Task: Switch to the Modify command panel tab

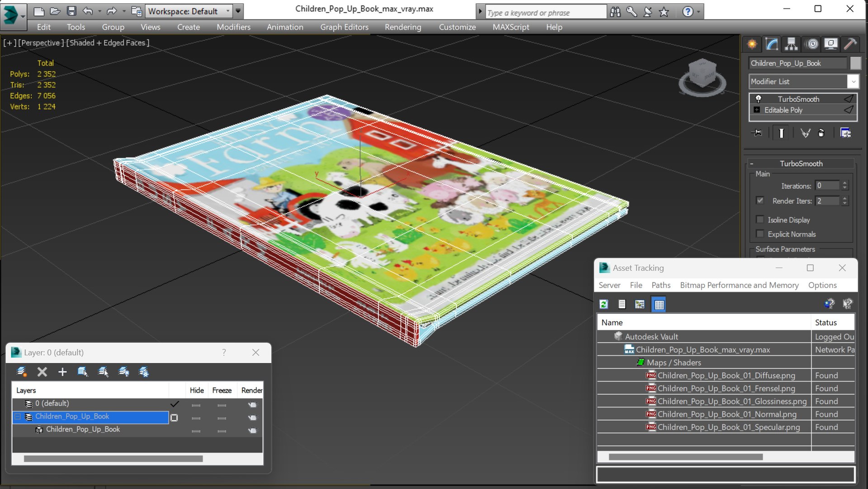Action: pos(772,44)
